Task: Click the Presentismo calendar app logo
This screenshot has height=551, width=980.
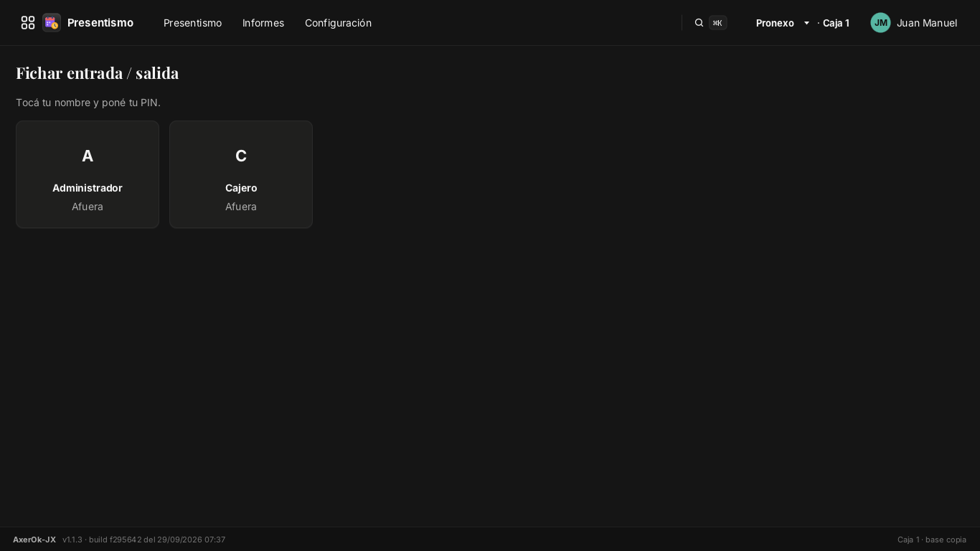Action: point(52,23)
